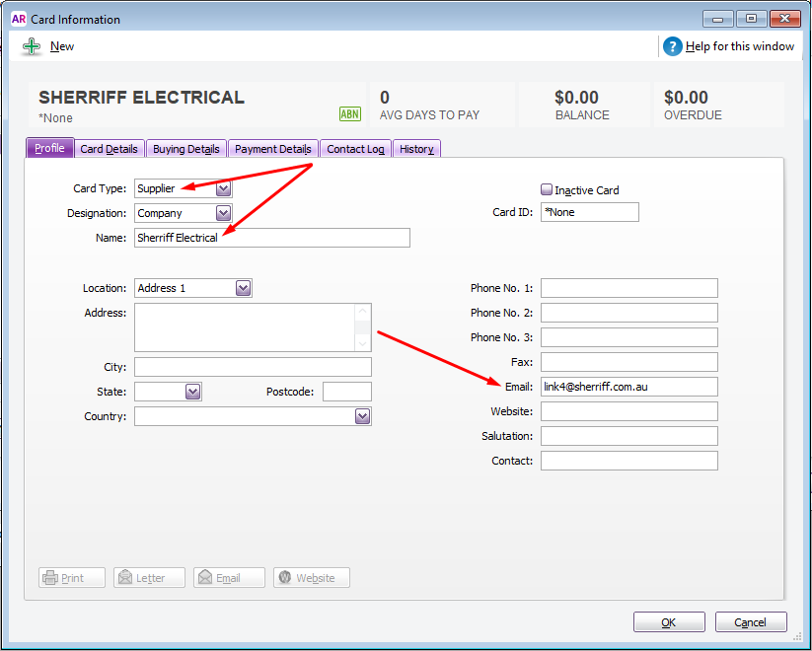812x651 pixels.
Task: Click the New toolbar label
Action: pyautogui.click(x=62, y=46)
